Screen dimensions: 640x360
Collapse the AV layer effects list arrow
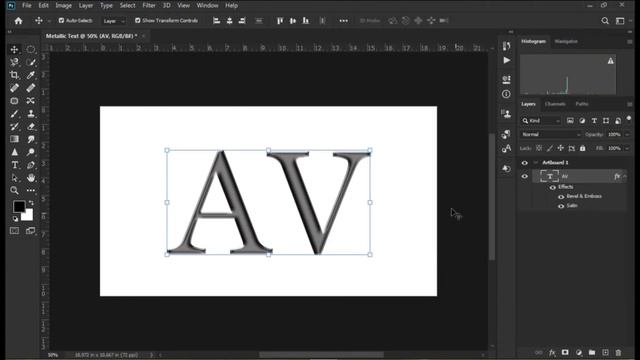click(x=625, y=176)
